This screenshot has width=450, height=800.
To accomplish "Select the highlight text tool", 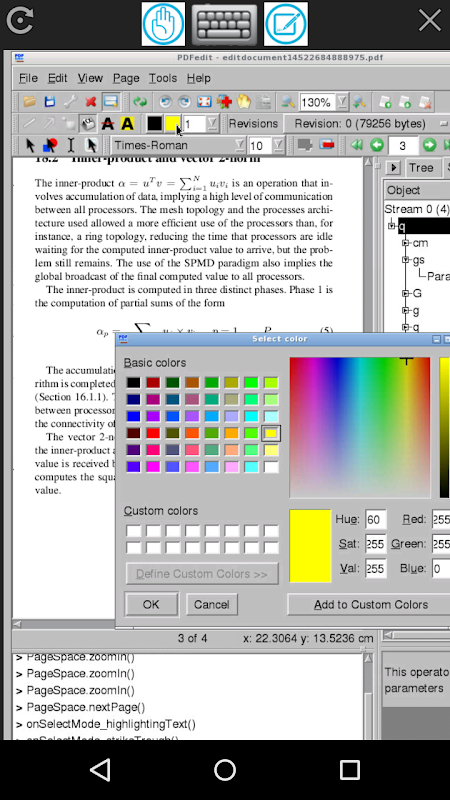I will [x=127, y=123].
